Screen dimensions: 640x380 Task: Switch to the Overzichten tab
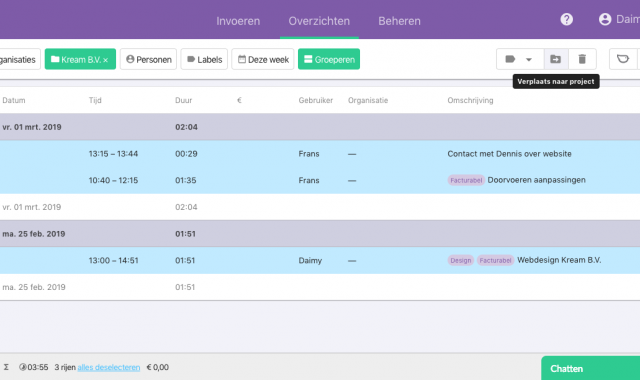[x=319, y=21]
